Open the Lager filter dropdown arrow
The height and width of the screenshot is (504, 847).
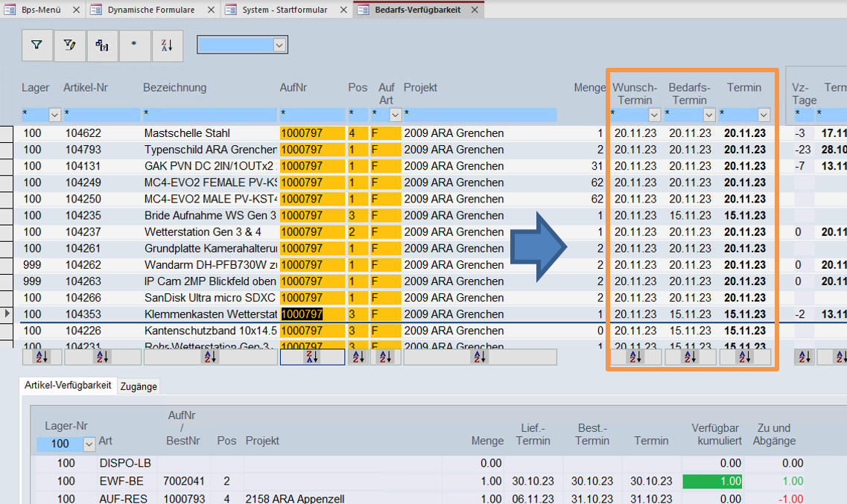[54, 115]
